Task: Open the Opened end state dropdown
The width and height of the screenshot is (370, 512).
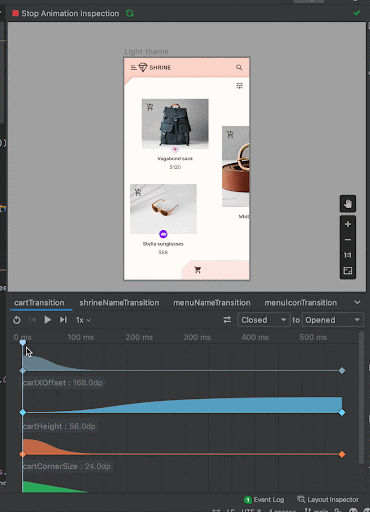Action: click(332, 320)
